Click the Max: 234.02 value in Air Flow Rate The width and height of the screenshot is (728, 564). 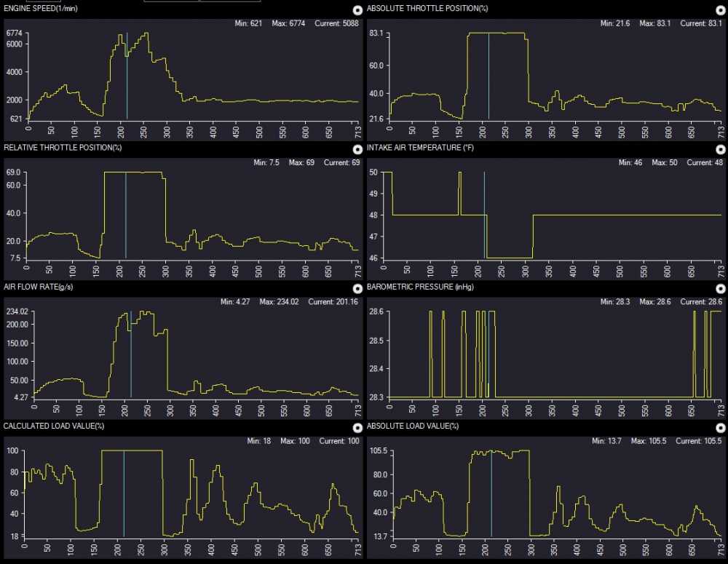point(280,302)
